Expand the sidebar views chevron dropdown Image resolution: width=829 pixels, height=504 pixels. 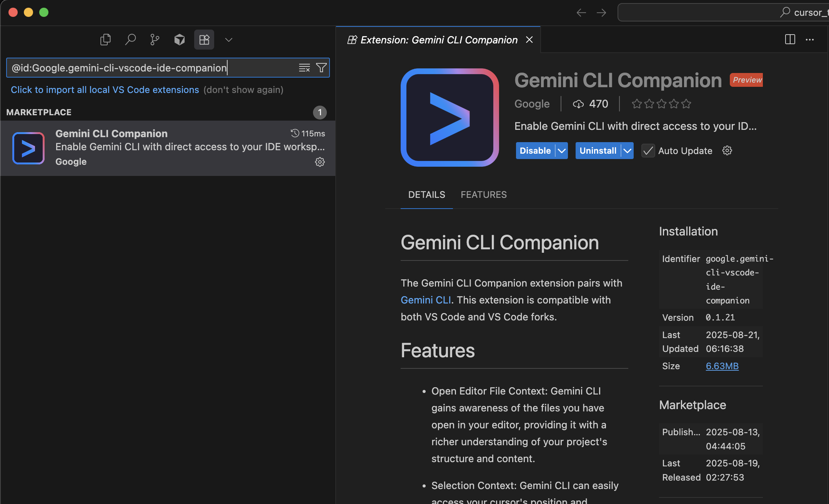pos(229,40)
